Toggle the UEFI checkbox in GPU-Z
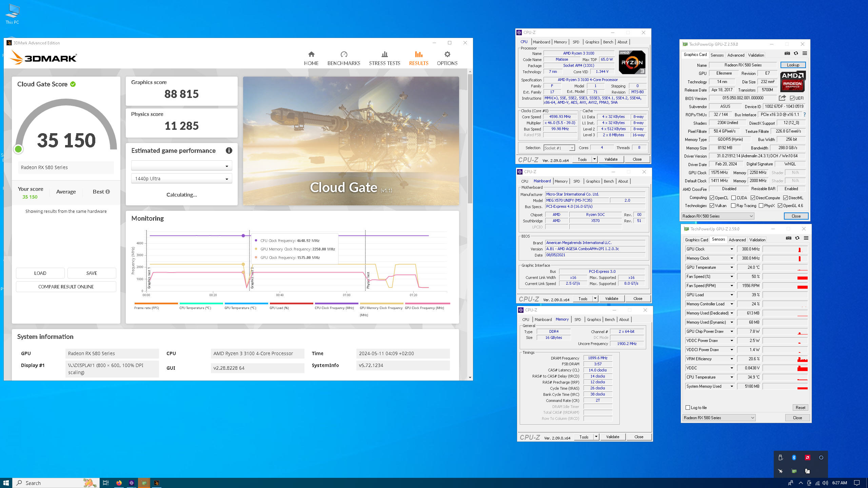The image size is (868, 488). (x=792, y=98)
